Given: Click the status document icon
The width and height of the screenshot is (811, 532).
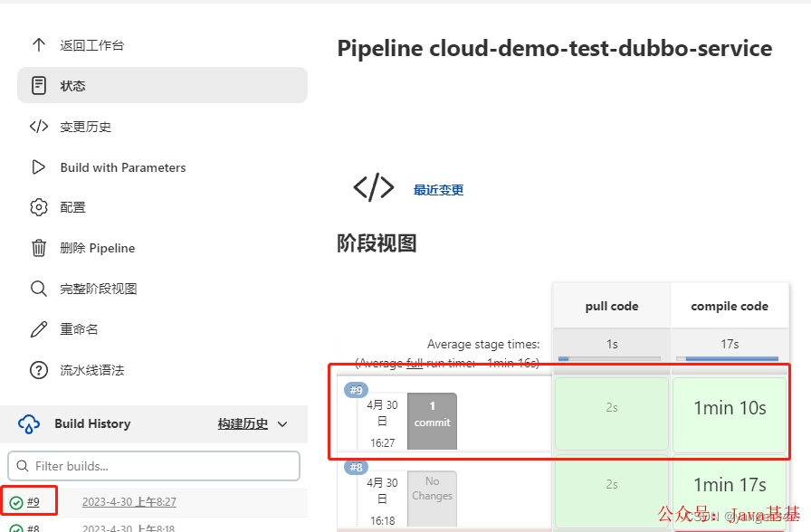Looking at the screenshot, I should pos(39,85).
